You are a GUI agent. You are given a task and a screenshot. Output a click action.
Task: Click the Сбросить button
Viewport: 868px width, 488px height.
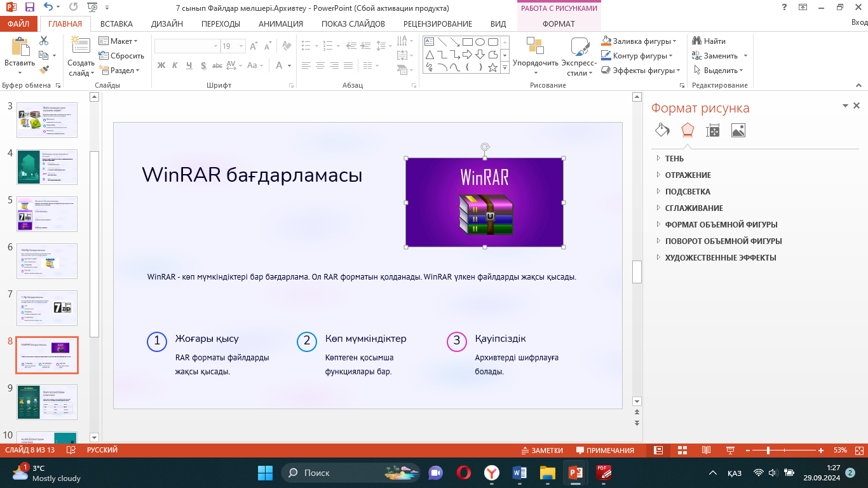click(121, 55)
